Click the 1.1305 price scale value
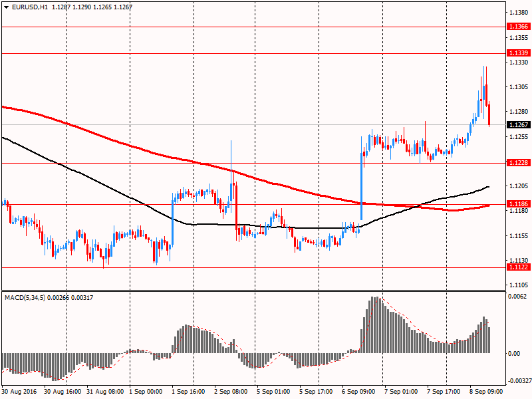Image resolution: width=532 pixels, height=399 pixels. pos(519,87)
